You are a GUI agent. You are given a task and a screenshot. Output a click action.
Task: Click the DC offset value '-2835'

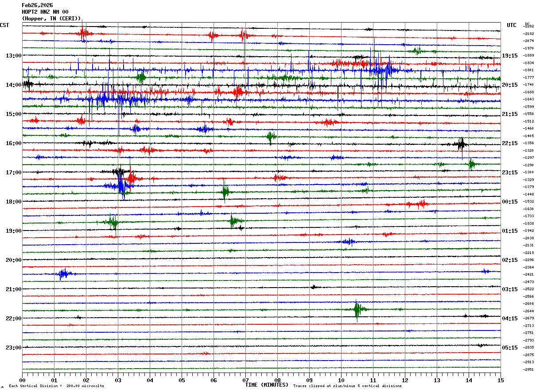pos(529,347)
